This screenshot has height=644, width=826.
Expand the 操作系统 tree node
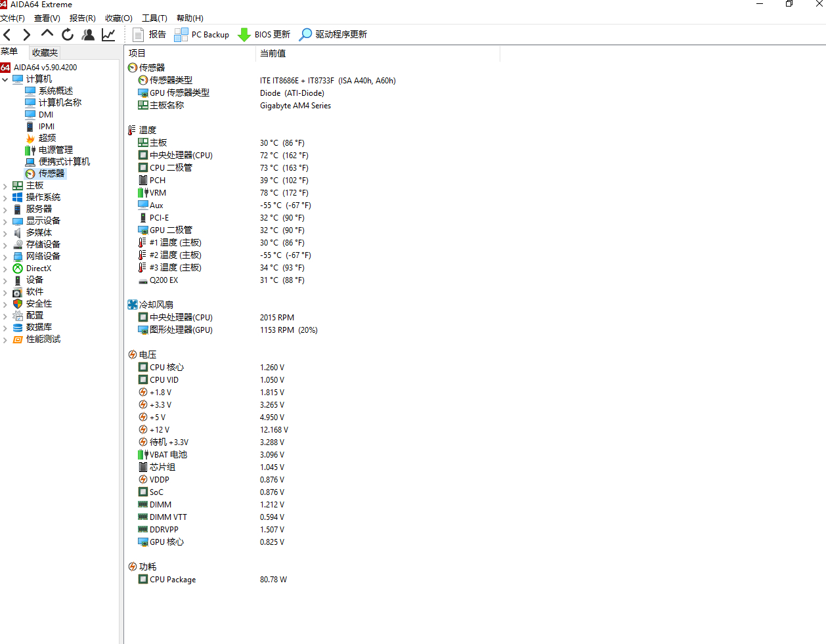click(5, 198)
